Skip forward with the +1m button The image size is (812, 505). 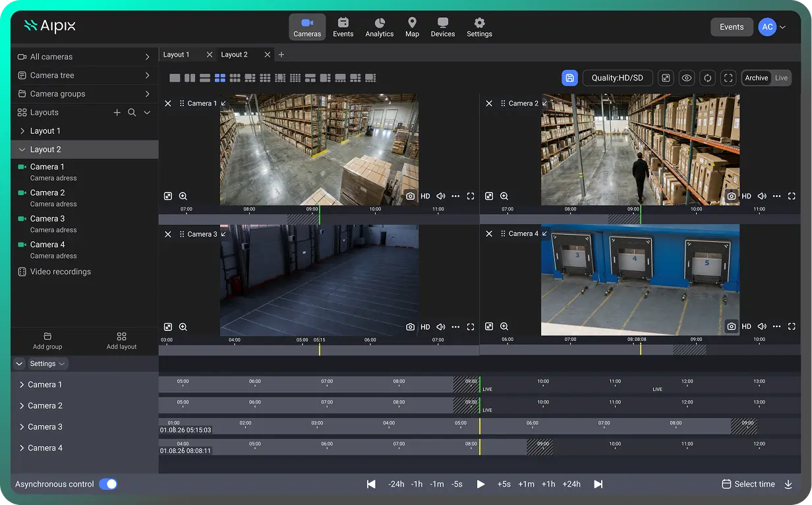coord(526,484)
